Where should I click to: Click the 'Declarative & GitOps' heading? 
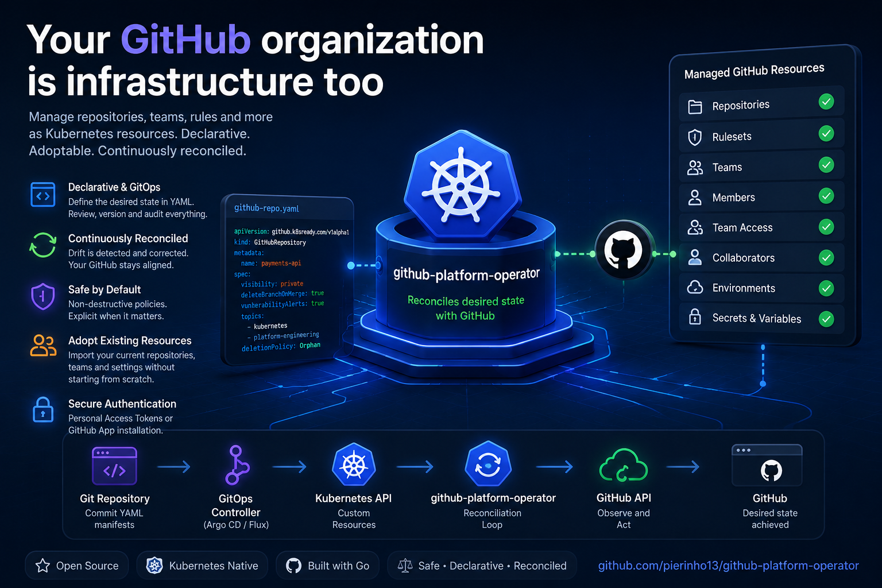click(114, 187)
